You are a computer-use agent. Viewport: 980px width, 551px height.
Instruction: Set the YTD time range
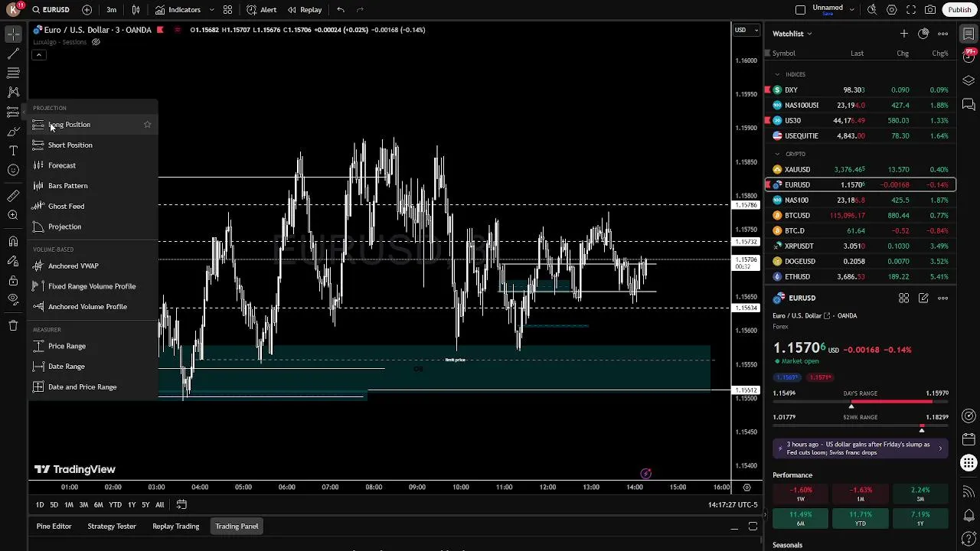pos(115,505)
